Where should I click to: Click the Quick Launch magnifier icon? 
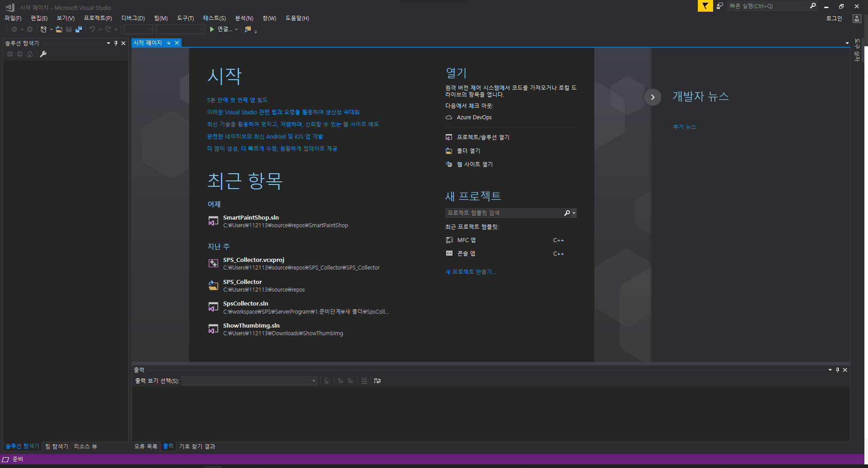(x=813, y=6)
